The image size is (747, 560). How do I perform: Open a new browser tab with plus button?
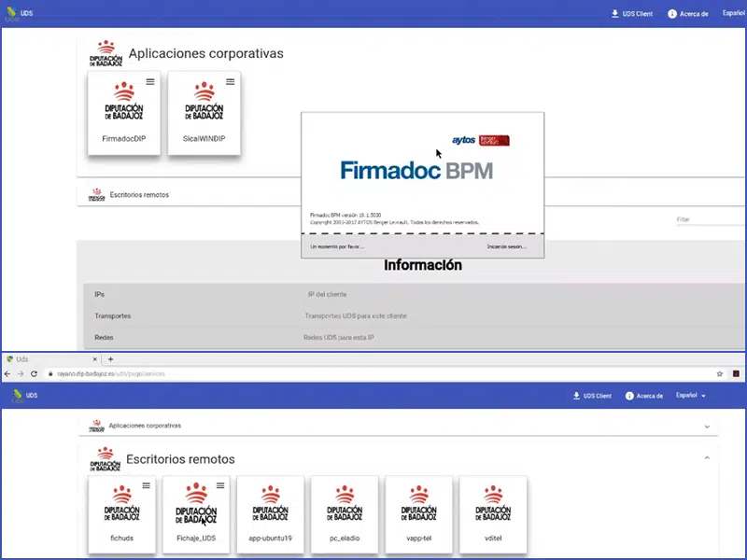coord(110,359)
